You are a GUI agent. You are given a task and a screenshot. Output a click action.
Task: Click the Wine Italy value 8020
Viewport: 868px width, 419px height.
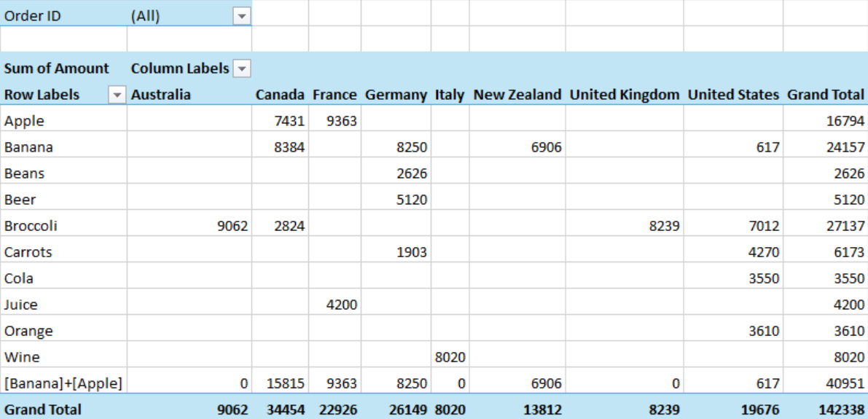(450, 357)
